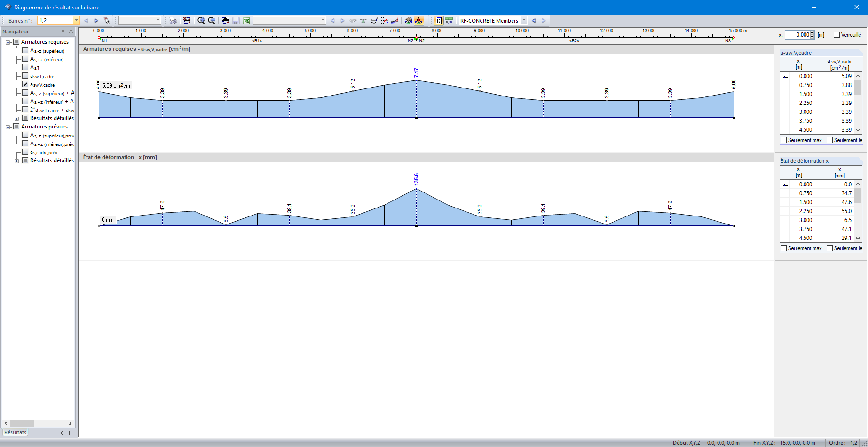Open the Barres n° dropdown arrow
This screenshot has height=447, width=868.
[x=76, y=21]
